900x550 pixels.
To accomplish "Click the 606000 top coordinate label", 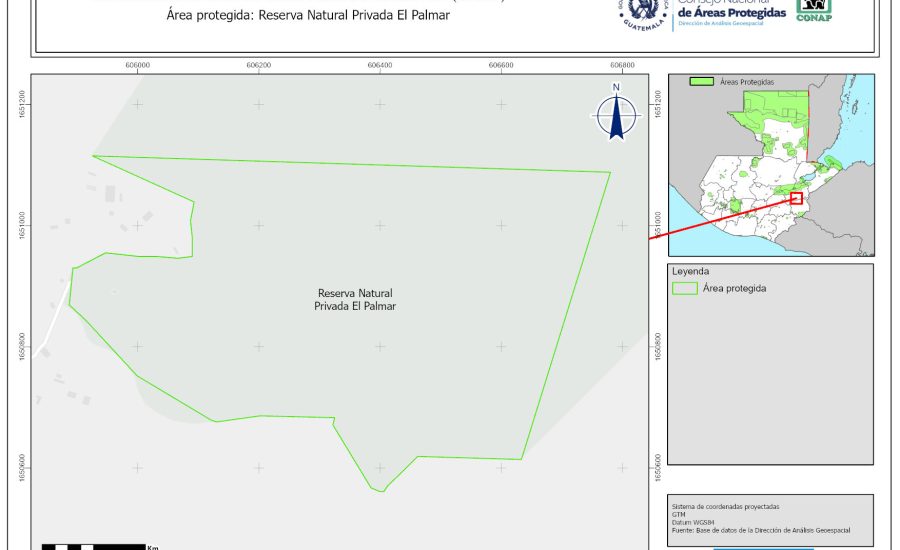I will click(137, 65).
